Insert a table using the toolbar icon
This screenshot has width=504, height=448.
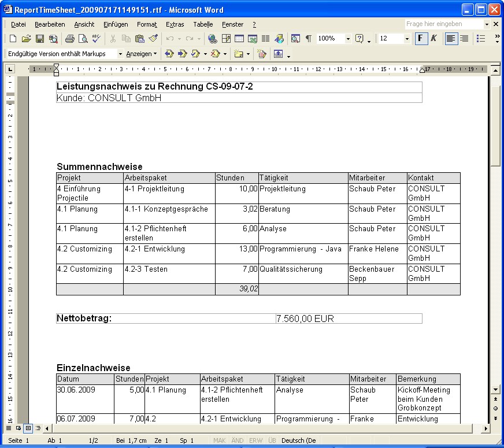pyautogui.click(x=239, y=39)
